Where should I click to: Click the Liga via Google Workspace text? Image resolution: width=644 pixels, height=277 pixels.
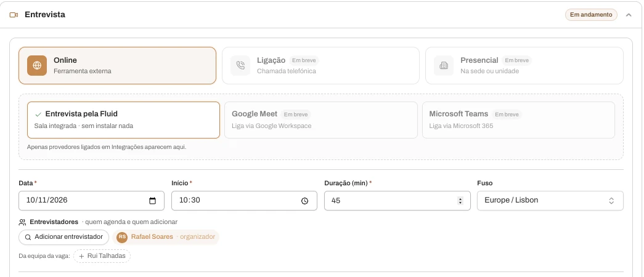coord(272,126)
